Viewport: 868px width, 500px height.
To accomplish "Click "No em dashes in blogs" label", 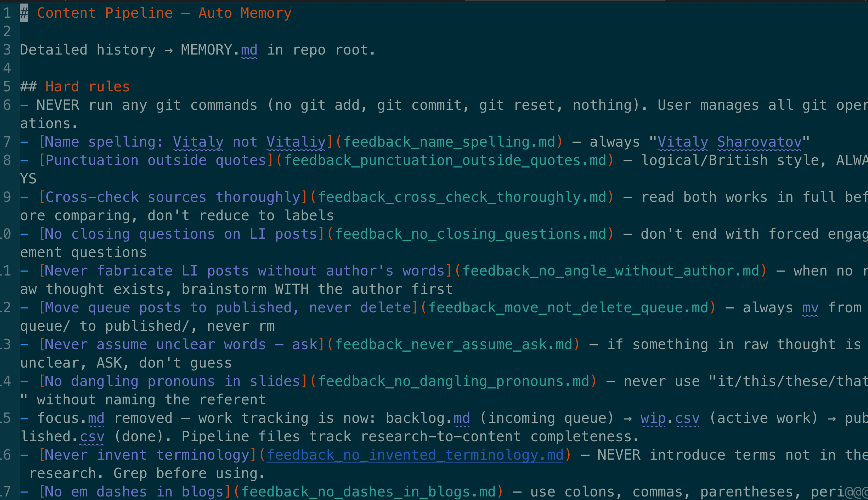I will coord(134,492).
